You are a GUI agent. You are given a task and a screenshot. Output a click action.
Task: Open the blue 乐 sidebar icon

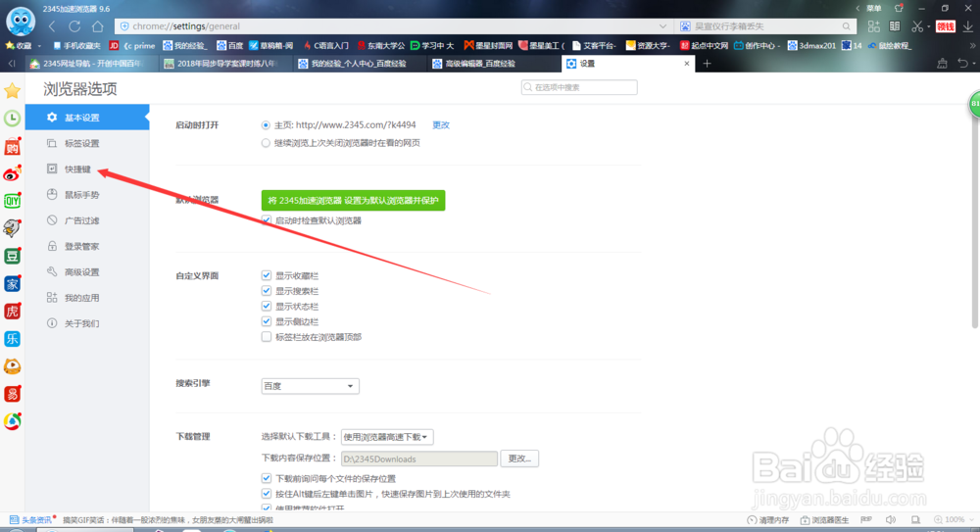[x=12, y=339]
